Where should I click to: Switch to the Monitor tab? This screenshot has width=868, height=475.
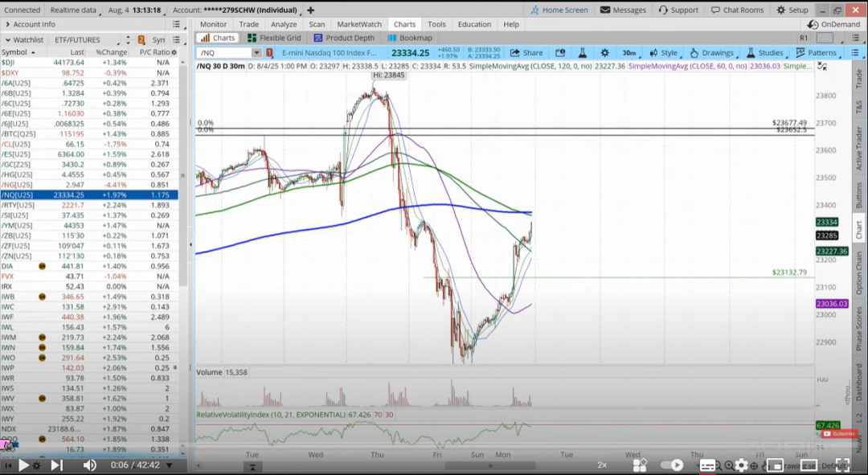tap(213, 24)
